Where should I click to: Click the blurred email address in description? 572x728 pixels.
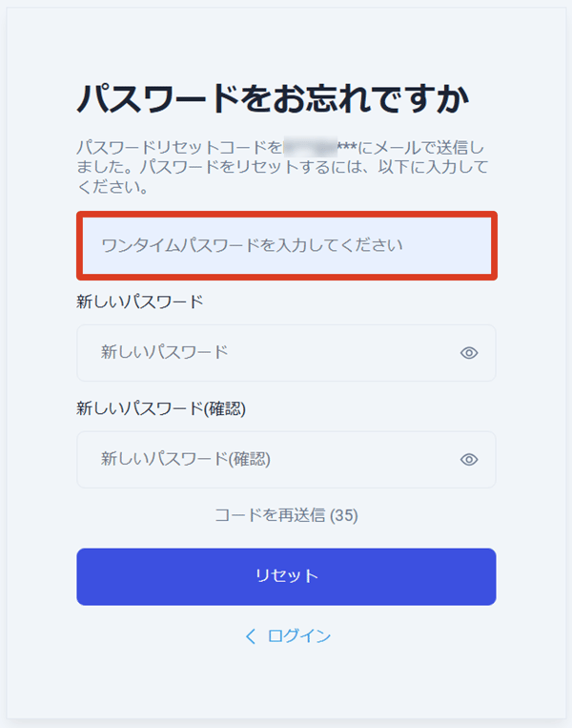tap(310, 148)
